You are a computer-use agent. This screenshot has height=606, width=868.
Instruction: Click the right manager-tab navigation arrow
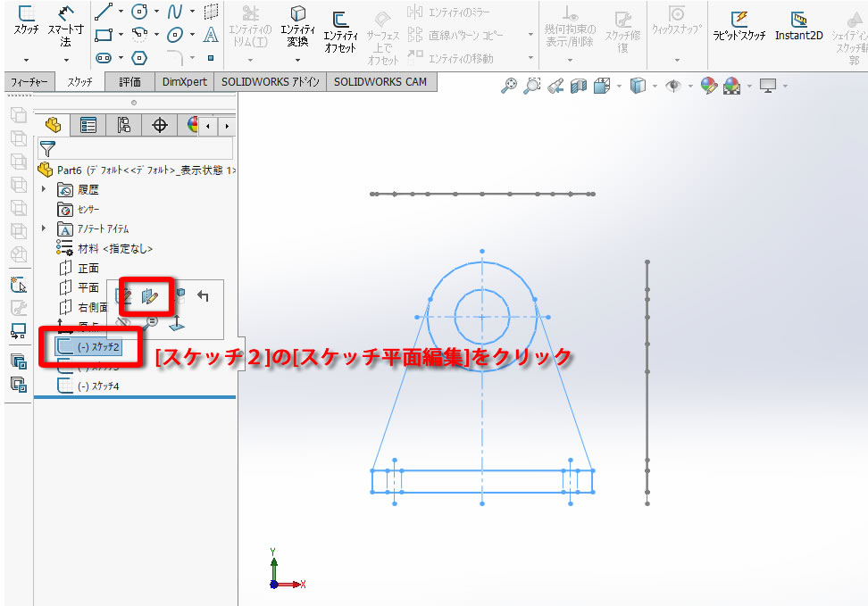[227, 126]
